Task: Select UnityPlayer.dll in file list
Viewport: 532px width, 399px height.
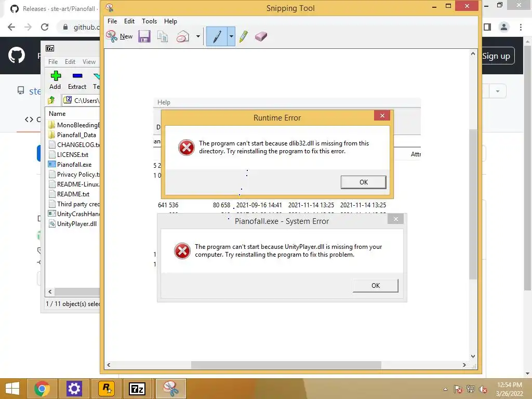Action: coord(73,223)
